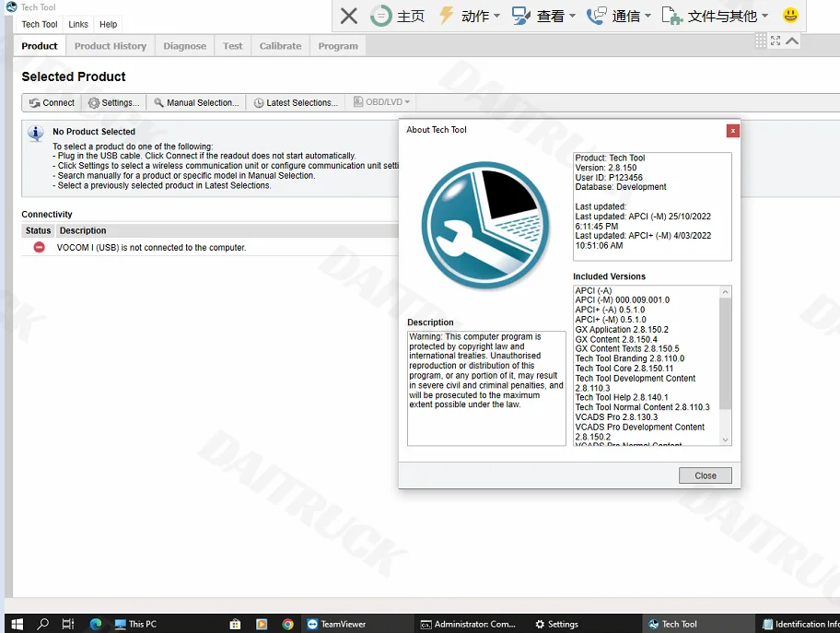
Task: Click 'Version: 2.8.150' text in About info
Action: [606, 168]
